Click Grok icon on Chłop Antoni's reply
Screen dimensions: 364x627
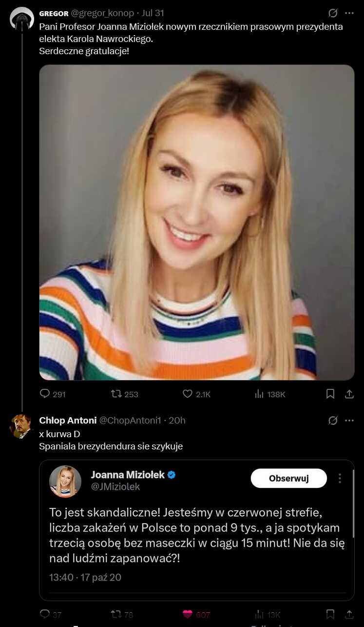[x=333, y=420]
